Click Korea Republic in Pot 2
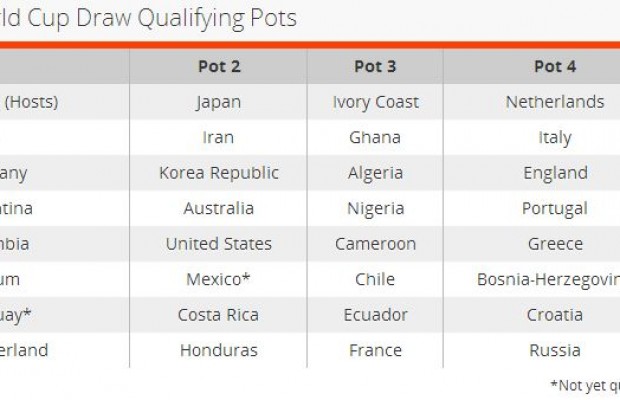 218,173
